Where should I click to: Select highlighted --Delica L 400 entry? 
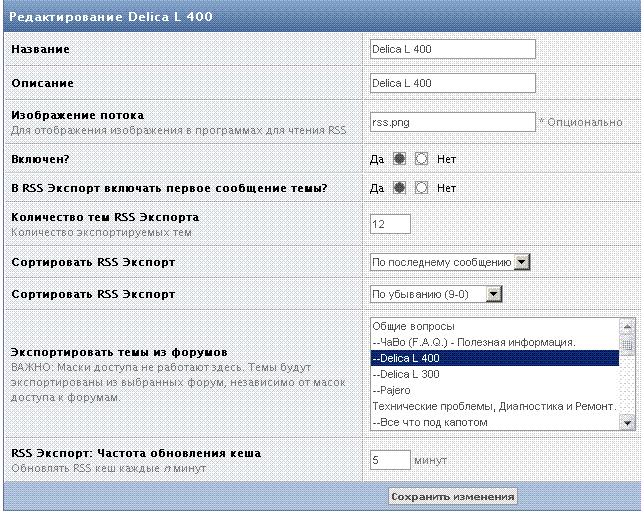(x=495, y=358)
